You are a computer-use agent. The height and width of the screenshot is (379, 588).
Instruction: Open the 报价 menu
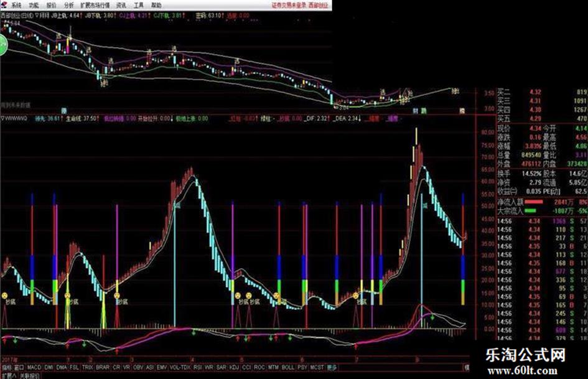(52, 5)
